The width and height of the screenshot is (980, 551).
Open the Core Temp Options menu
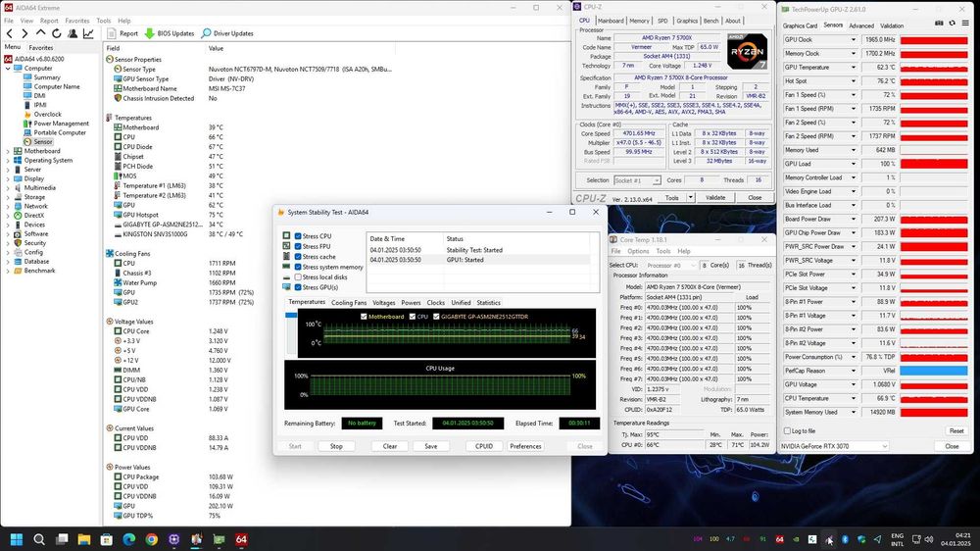pyautogui.click(x=638, y=251)
